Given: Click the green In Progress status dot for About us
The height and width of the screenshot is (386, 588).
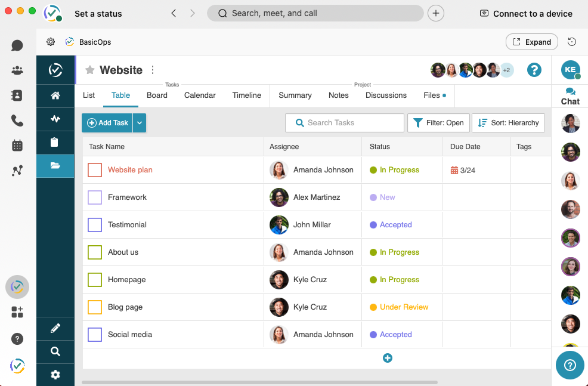Looking at the screenshot, I should coord(372,252).
